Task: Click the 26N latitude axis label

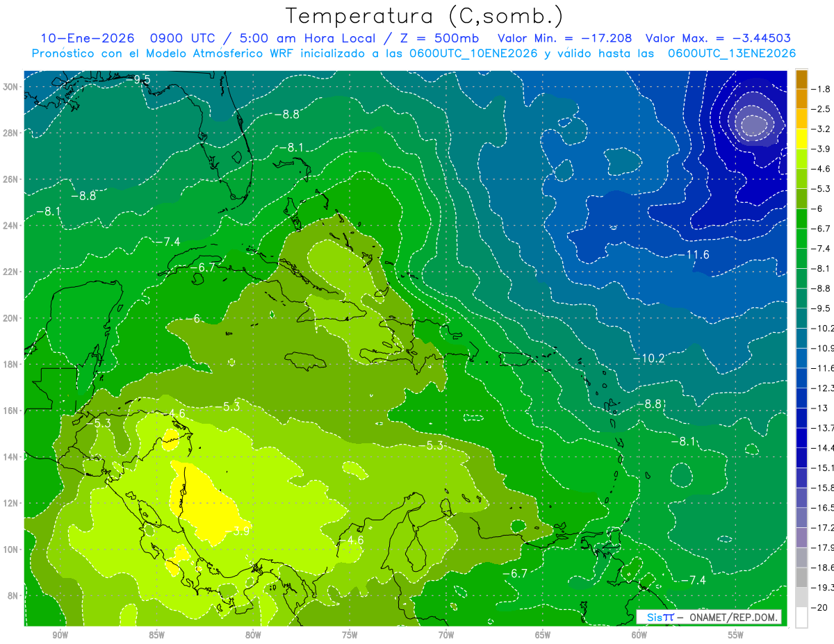Action: point(11,179)
